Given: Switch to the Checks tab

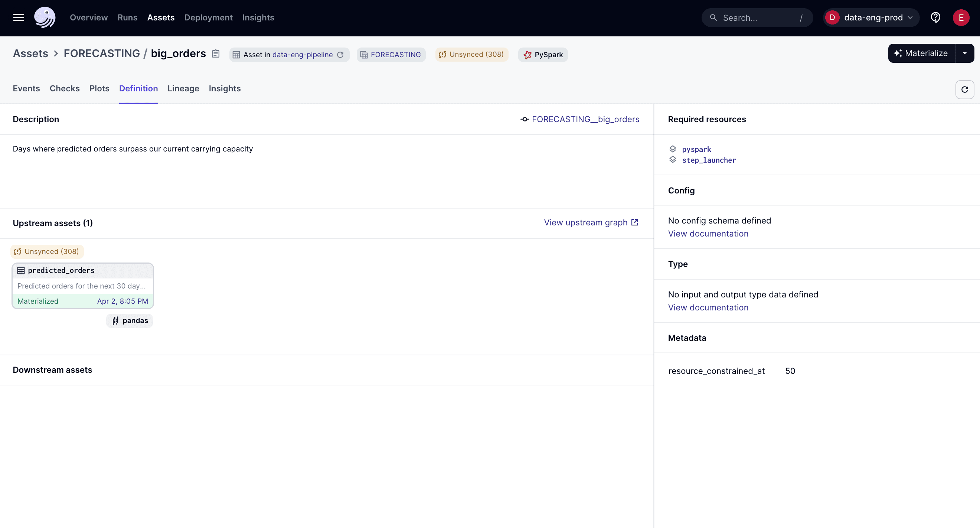Looking at the screenshot, I should 65,88.
